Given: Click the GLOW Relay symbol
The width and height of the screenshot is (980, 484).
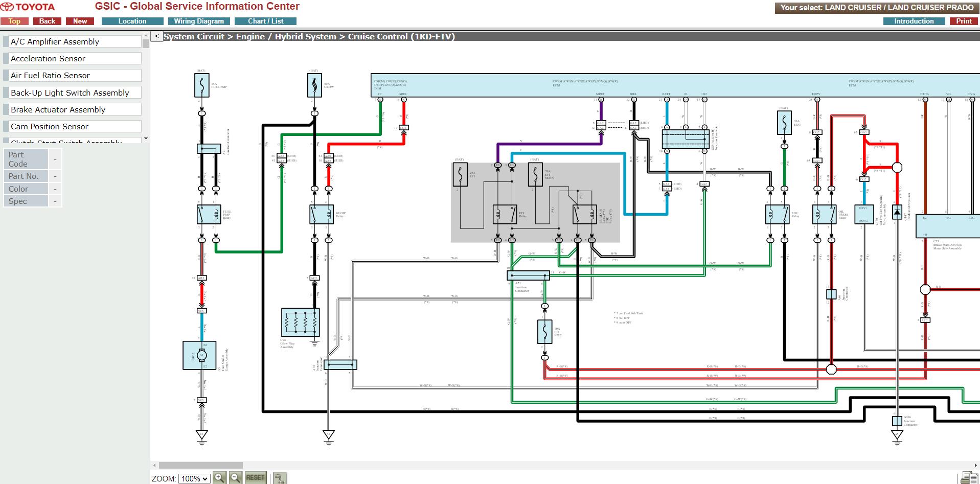Looking at the screenshot, I should point(321,215).
